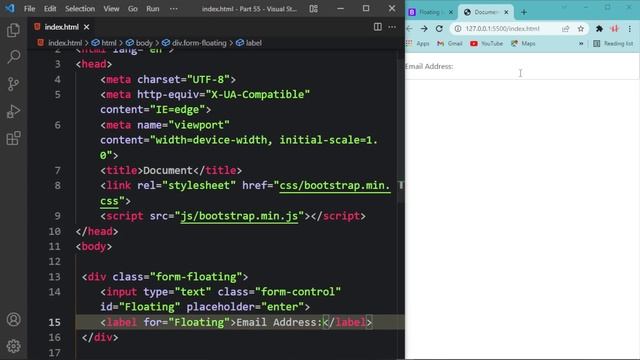Bookmark this page with the star
Viewport: 640px width, 360px height.
(581, 29)
